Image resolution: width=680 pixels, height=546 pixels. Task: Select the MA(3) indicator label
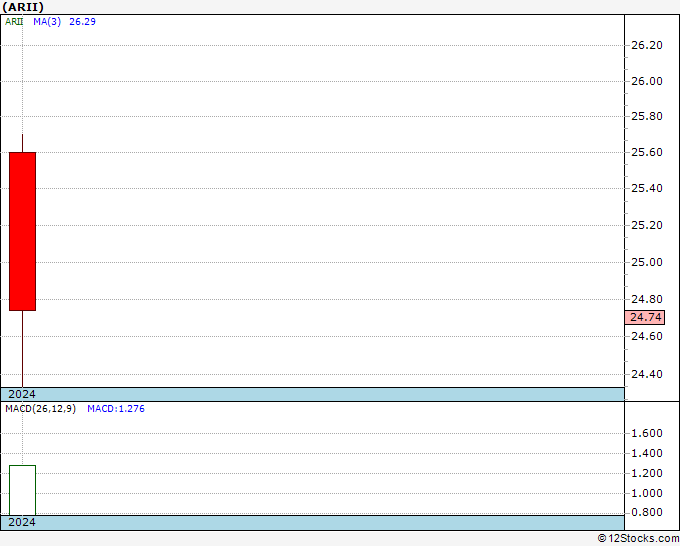(x=47, y=22)
